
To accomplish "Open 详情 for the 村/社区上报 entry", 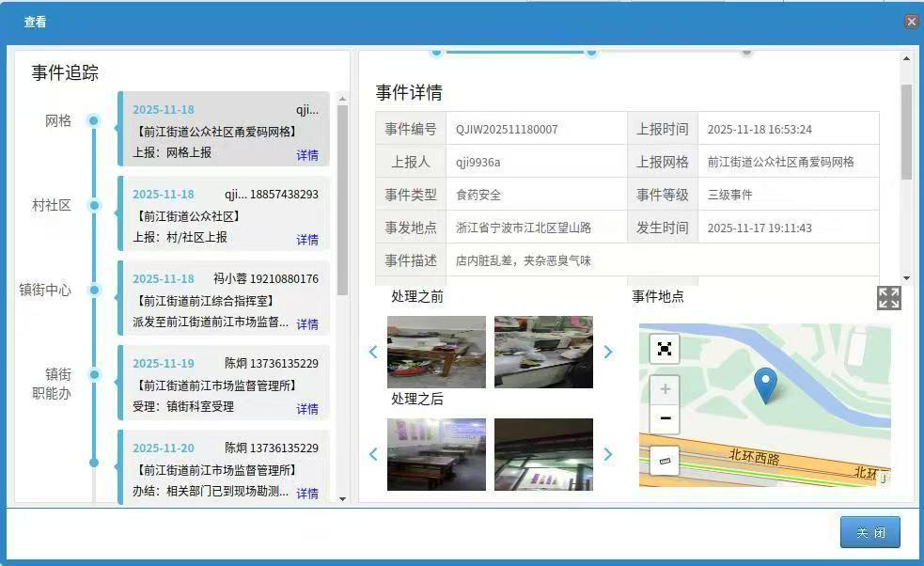I will [x=307, y=240].
